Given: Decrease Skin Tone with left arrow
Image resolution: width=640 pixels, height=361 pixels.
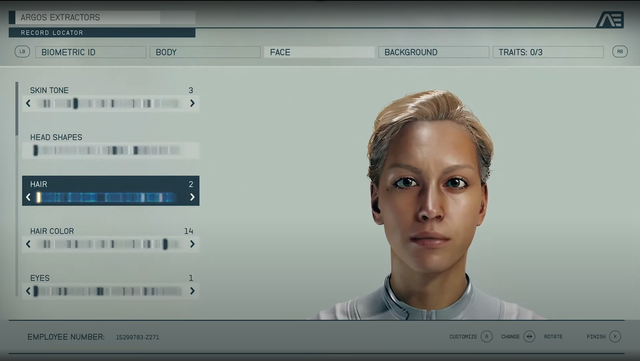Looking at the screenshot, I should [28, 103].
